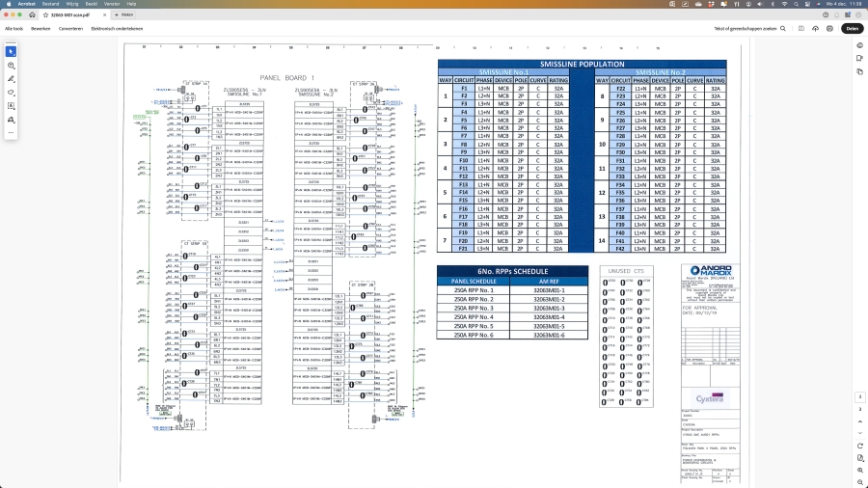Image resolution: width=868 pixels, height=488 pixels.
Task: Open the Beeld menu in menu bar
Action: pos(90,4)
